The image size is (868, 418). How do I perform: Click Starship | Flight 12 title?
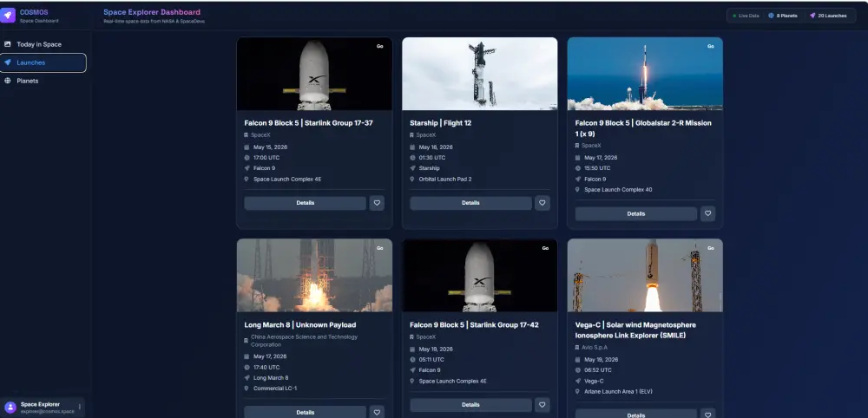point(441,123)
